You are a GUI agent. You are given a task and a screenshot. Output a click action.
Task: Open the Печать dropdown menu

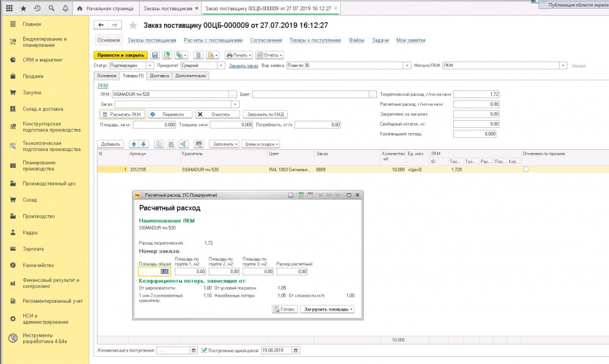(x=239, y=55)
